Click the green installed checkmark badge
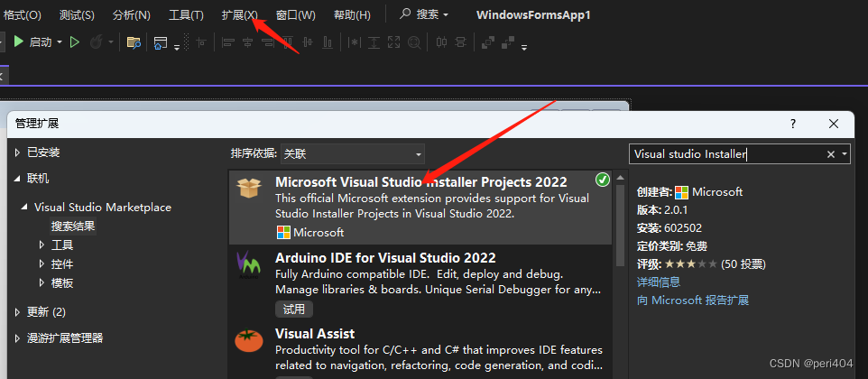Viewport: 868px width, 379px height. point(603,180)
